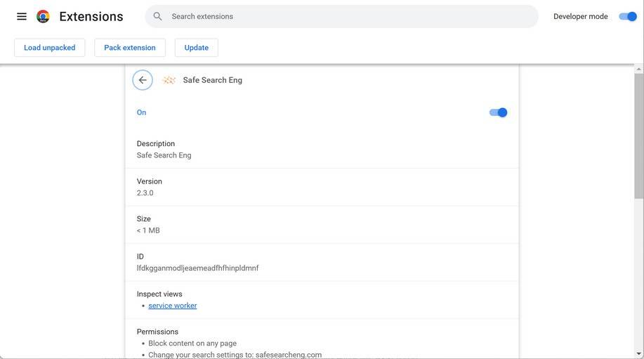Image resolution: width=644 pixels, height=359 pixels.
Task: Click the scrollbar down arrow
Action: [638, 353]
